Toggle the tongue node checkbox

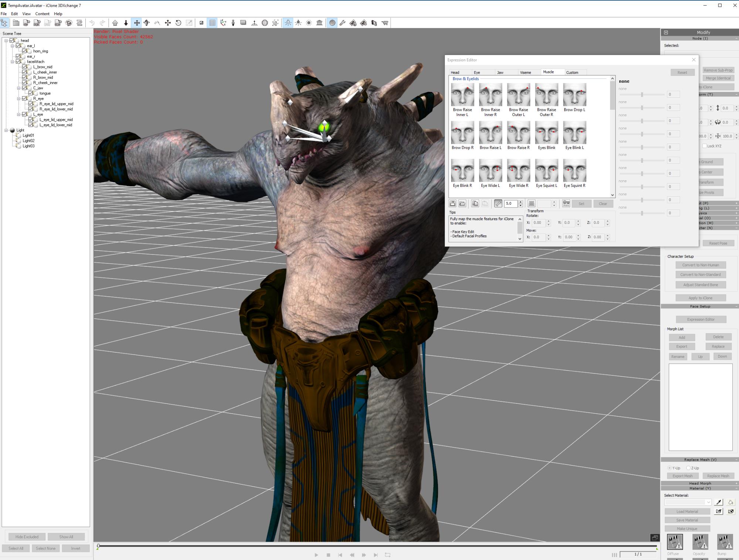pyautogui.click(x=31, y=93)
